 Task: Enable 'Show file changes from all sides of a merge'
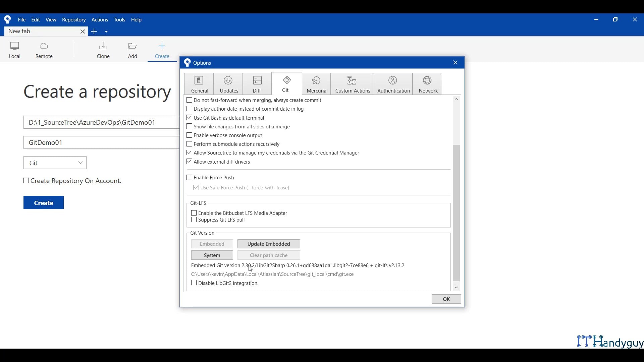pyautogui.click(x=190, y=126)
